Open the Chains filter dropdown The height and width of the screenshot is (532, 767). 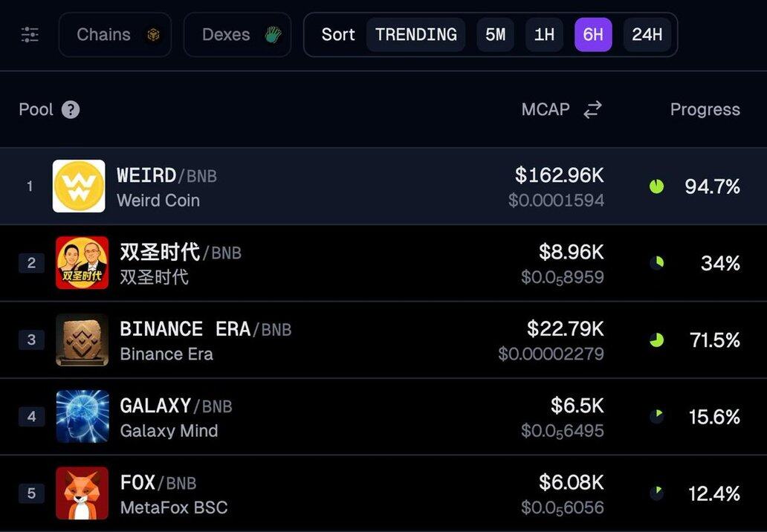coord(115,35)
